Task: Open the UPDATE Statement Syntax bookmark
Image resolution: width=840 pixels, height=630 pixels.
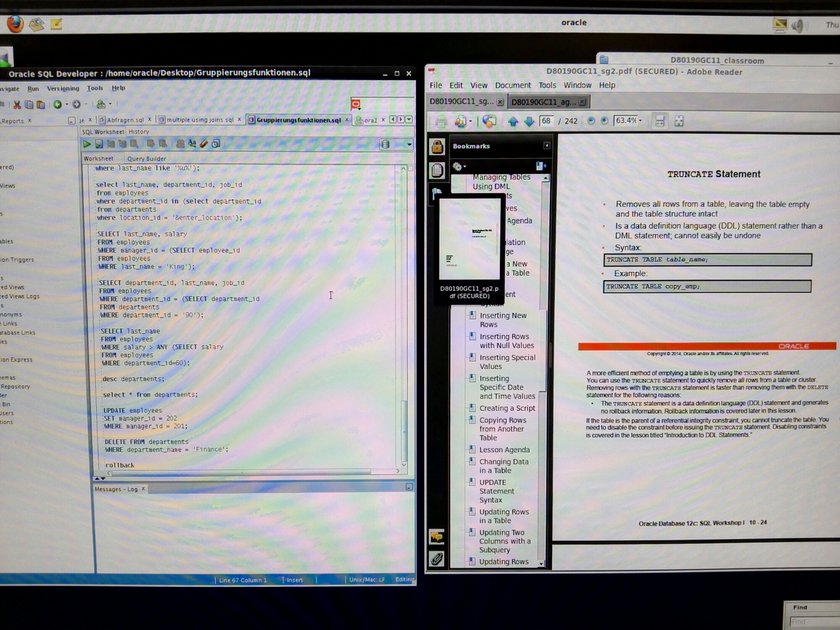Action: point(497,491)
